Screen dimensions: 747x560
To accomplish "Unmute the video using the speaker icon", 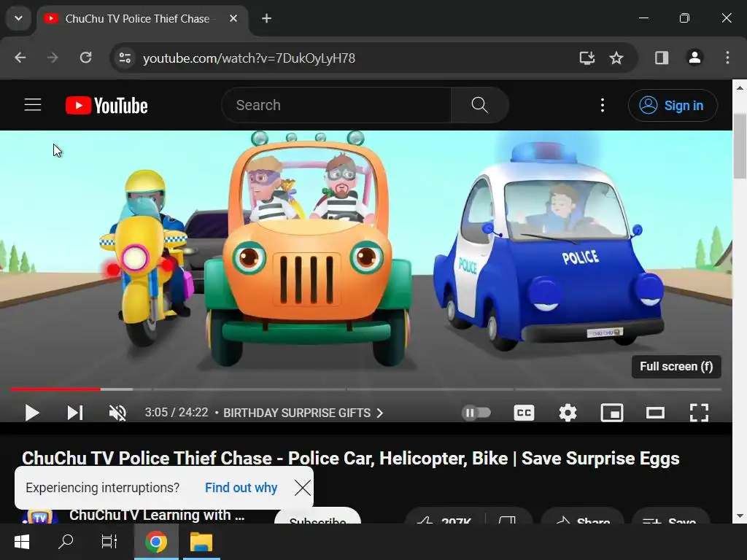I will [117, 413].
